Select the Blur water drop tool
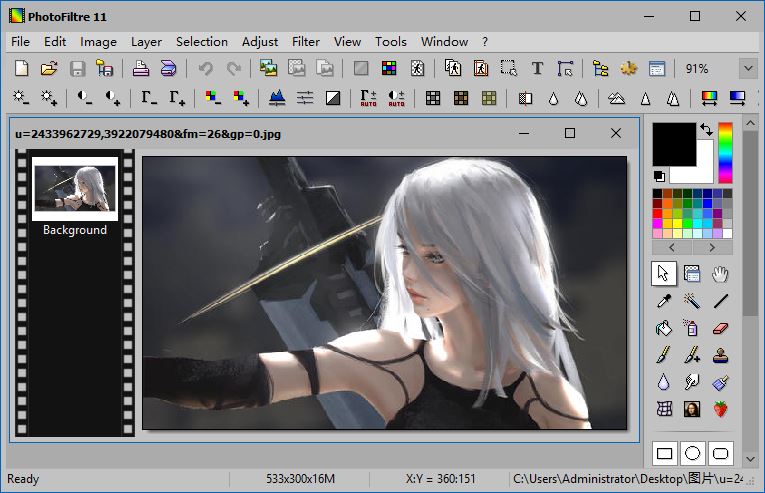This screenshot has width=765, height=493. click(664, 382)
